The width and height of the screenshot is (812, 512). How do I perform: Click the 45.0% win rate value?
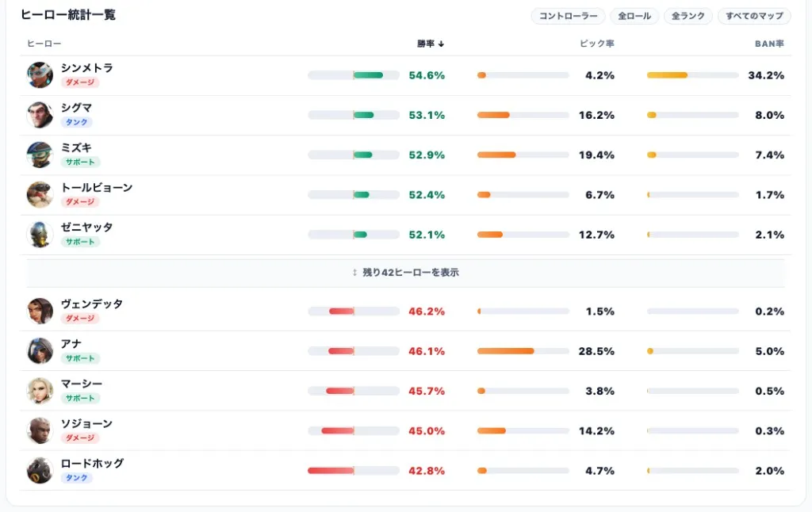(x=427, y=430)
